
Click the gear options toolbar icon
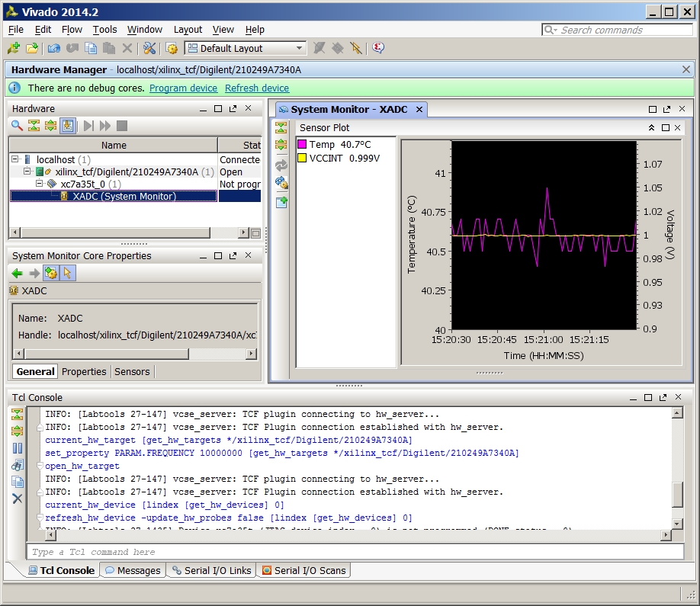172,48
